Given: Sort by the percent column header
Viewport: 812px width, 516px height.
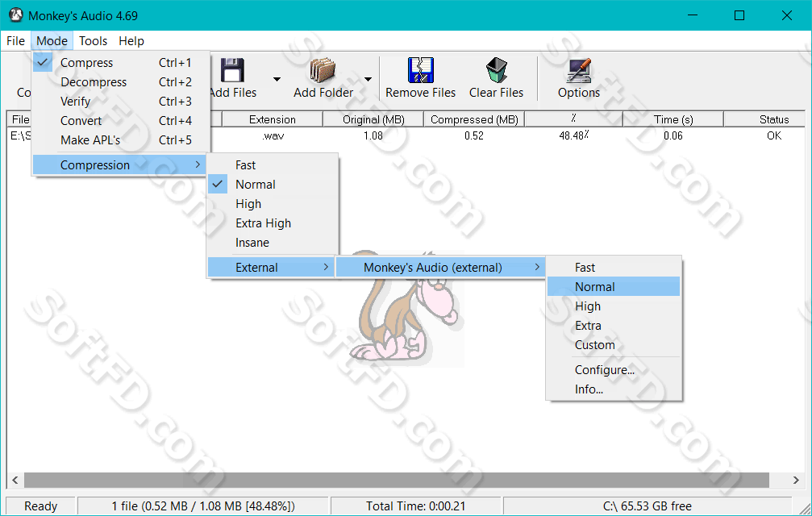Looking at the screenshot, I should [574, 119].
